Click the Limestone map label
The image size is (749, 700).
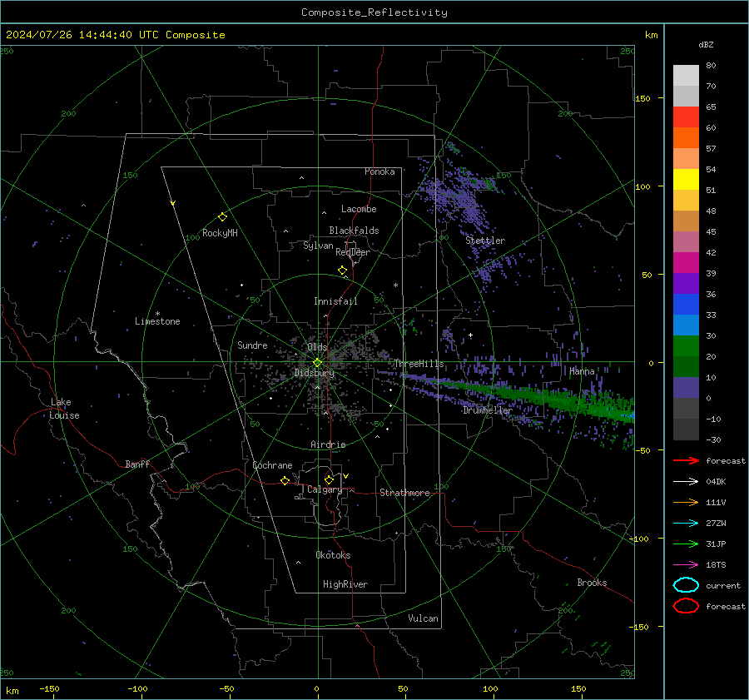pyautogui.click(x=157, y=321)
